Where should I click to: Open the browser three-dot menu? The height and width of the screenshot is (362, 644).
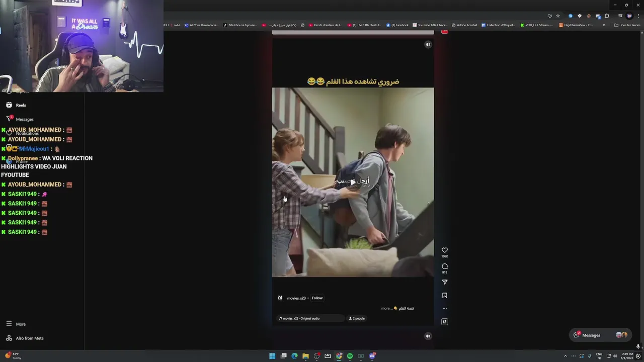tap(638, 16)
